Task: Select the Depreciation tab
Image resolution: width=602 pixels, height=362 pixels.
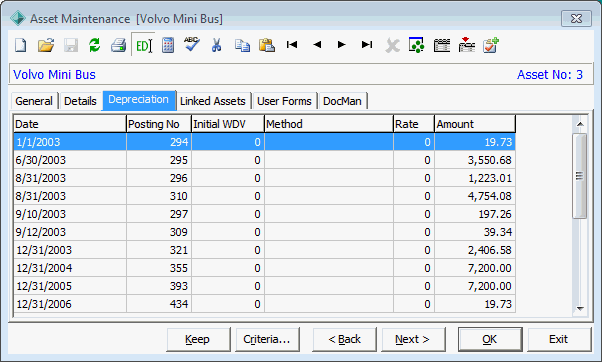Action: pos(139,100)
